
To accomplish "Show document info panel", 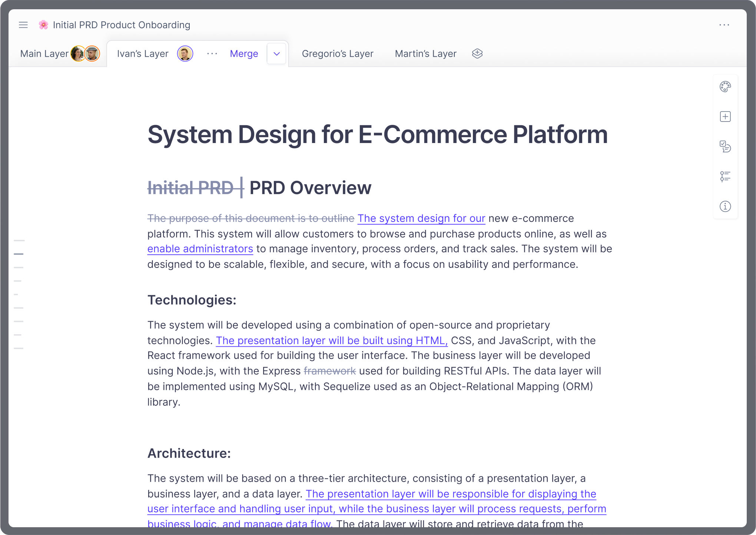I will 725,206.
